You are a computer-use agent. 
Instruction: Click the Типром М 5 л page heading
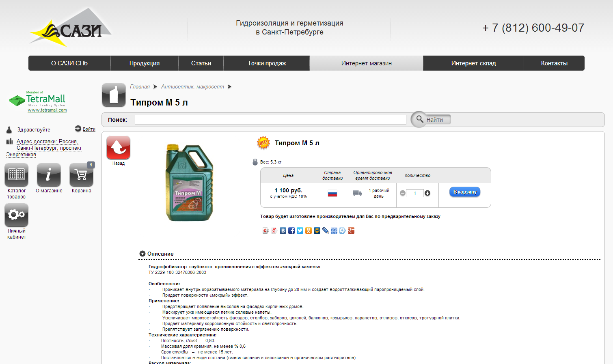[x=159, y=102]
